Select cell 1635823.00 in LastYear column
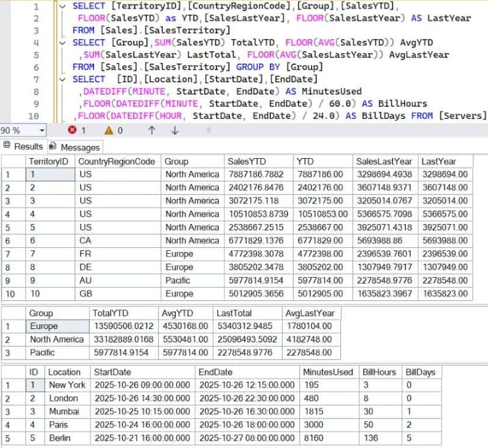This screenshot has width=488, height=448. click(445, 294)
